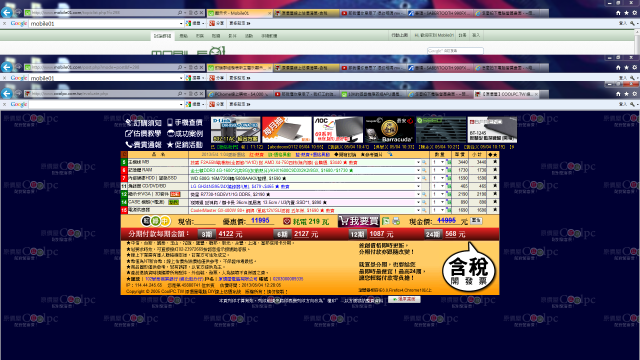Open Tools gear in front Coolpc window

point(634,94)
